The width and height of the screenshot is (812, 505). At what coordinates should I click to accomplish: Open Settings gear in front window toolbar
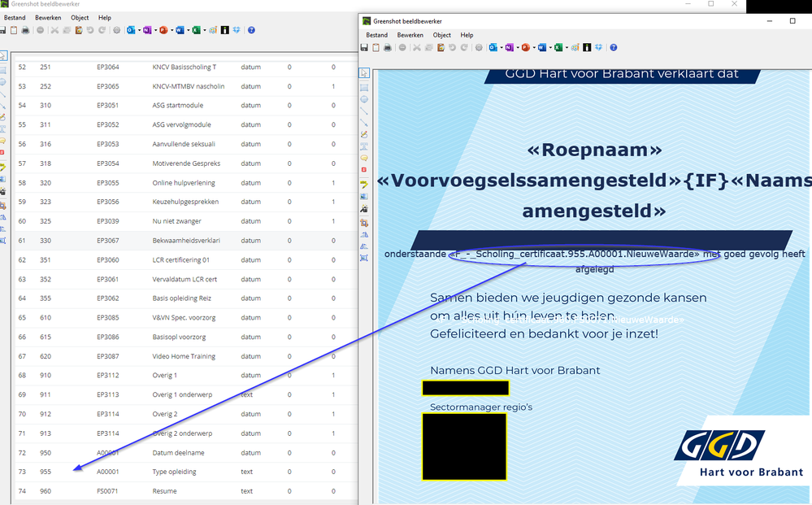point(479,48)
